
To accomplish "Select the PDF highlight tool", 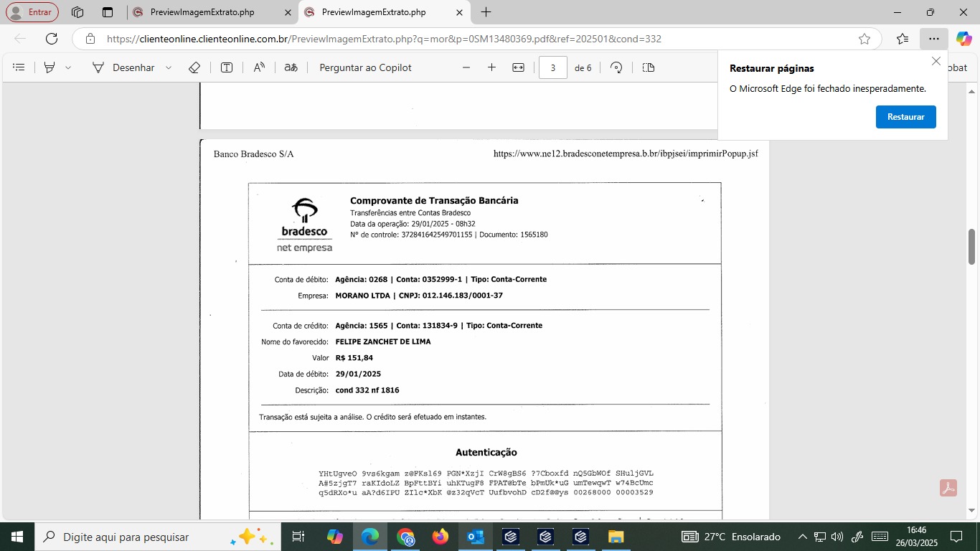I will (x=50, y=67).
